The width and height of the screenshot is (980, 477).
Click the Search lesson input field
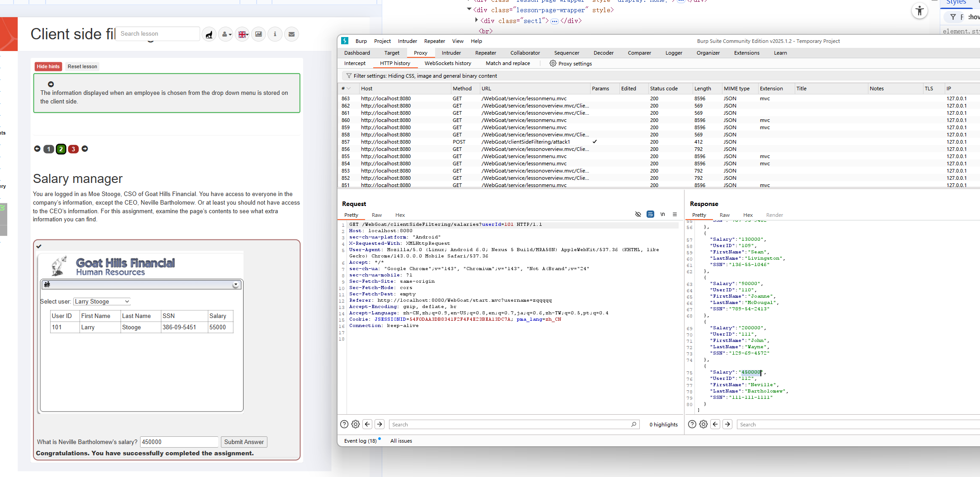[157, 34]
